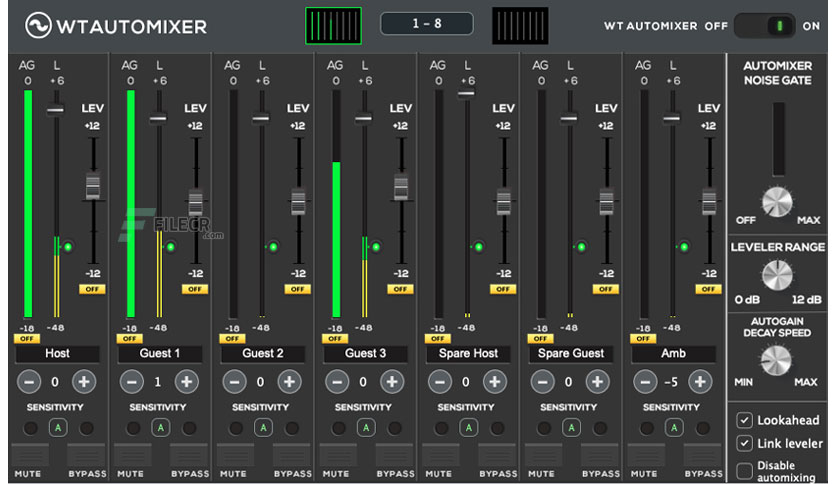Select the A mode button on Guest 3 channel
This screenshot has height=484, width=836.
(366, 427)
